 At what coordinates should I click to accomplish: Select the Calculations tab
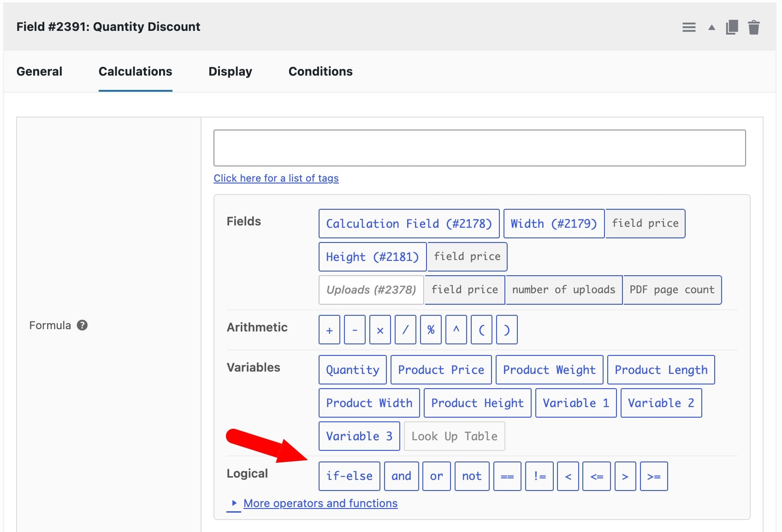pos(135,71)
